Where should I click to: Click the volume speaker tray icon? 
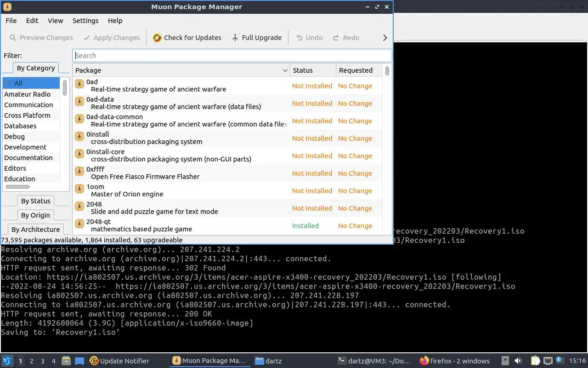[x=518, y=361]
